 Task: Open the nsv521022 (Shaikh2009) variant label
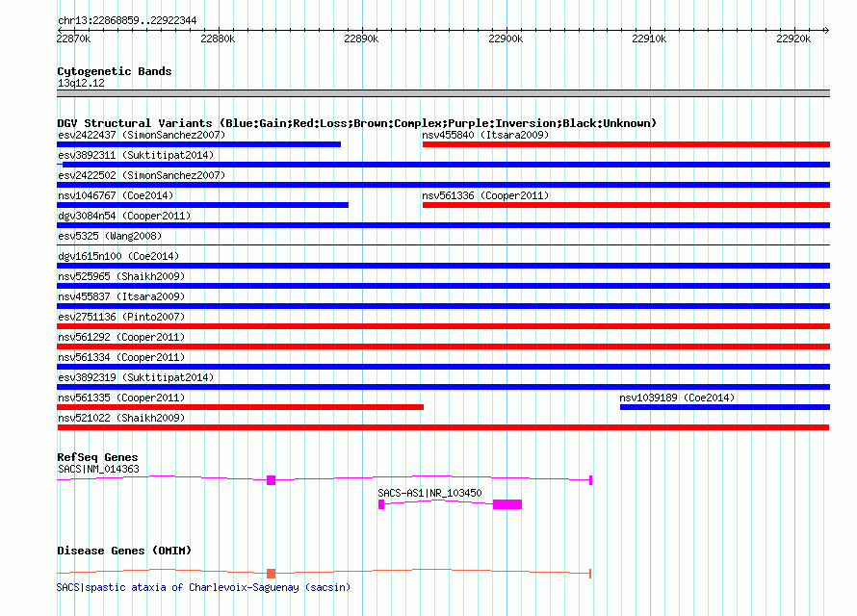click(121, 418)
